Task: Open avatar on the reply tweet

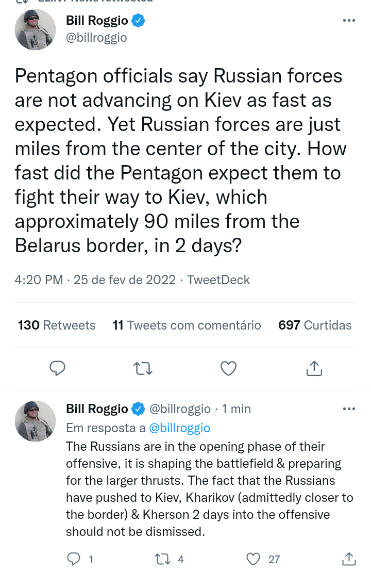Action: [x=35, y=421]
